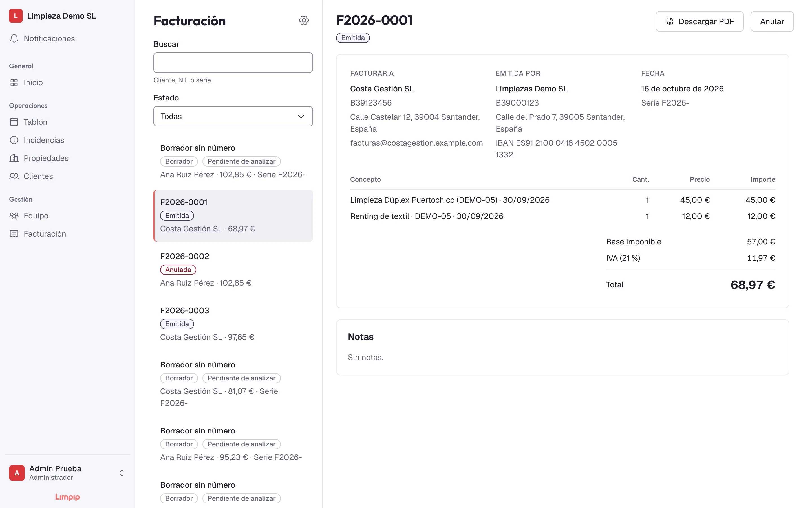This screenshot has height=508, width=812.
Task: Click the Cliente, NIF o serie hint
Action: point(182,80)
